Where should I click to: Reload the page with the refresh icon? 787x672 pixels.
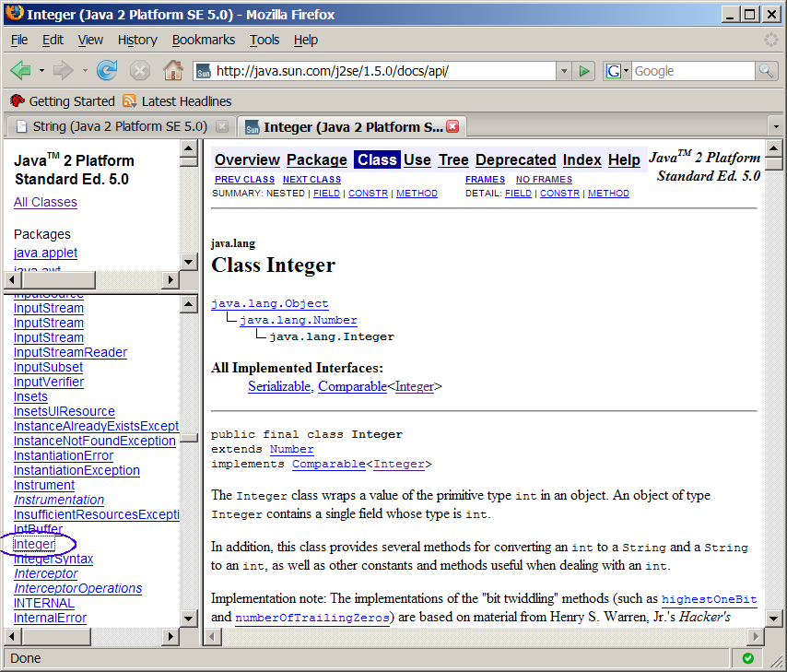107,70
